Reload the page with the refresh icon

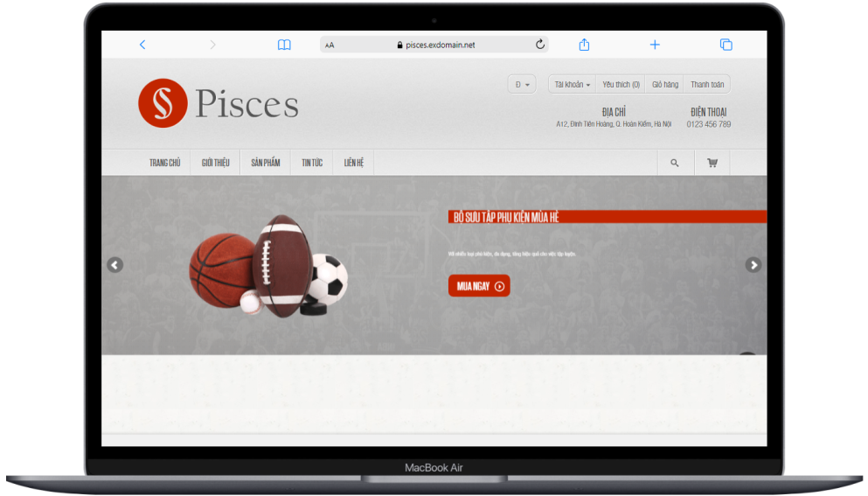pyautogui.click(x=539, y=45)
